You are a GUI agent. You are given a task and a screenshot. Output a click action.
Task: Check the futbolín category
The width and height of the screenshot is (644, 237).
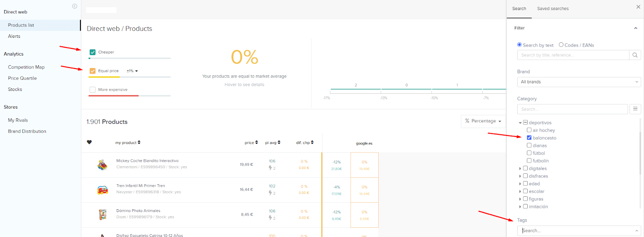coord(529,161)
